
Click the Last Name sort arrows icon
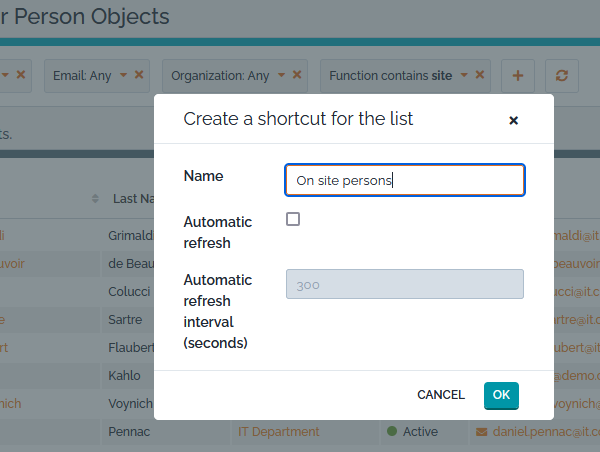(96, 198)
